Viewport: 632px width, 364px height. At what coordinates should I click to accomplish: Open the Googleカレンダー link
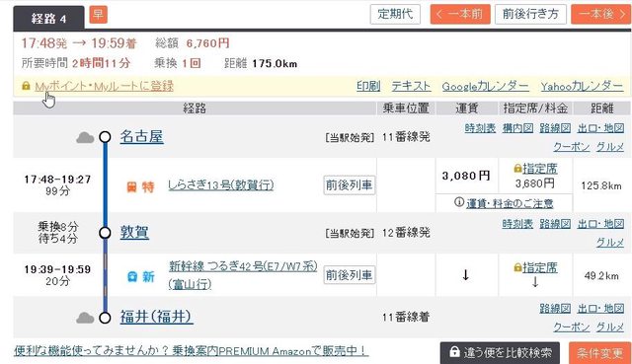coord(485,86)
